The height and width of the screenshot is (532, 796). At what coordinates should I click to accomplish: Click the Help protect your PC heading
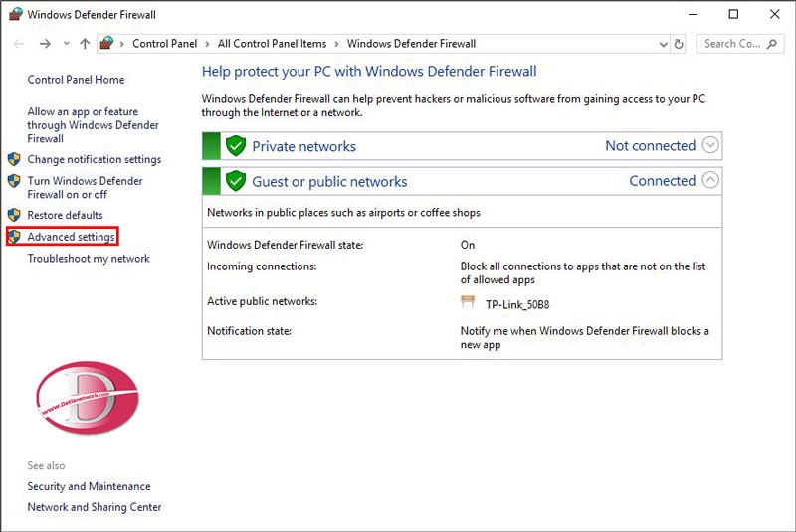[x=369, y=71]
